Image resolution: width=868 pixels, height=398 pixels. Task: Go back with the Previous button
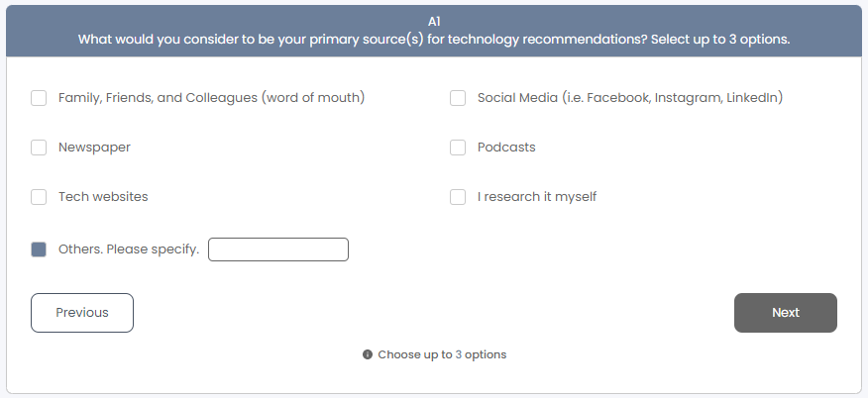[82, 313]
